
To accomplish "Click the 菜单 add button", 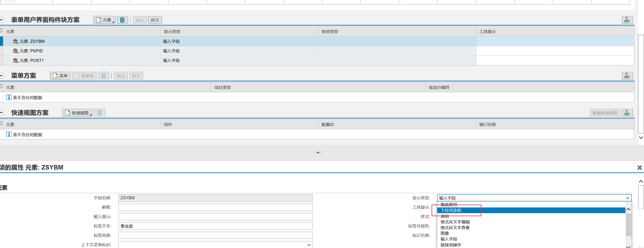I will [x=60, y=76].
